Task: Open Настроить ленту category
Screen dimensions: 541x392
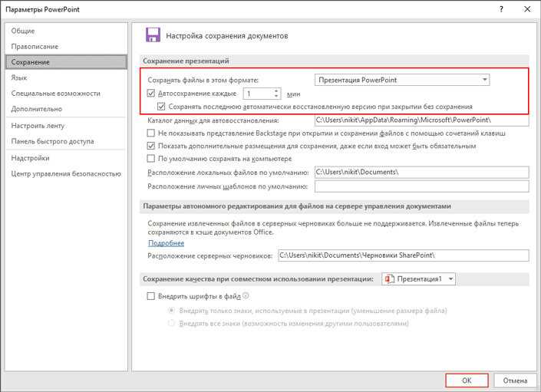Action: [66, 126]
